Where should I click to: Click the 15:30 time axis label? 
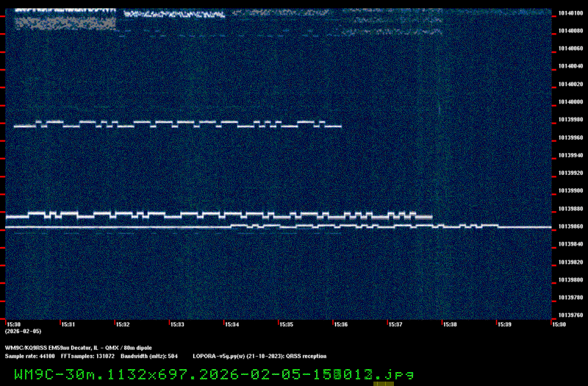pyautogui.click(x=14, y=324)
